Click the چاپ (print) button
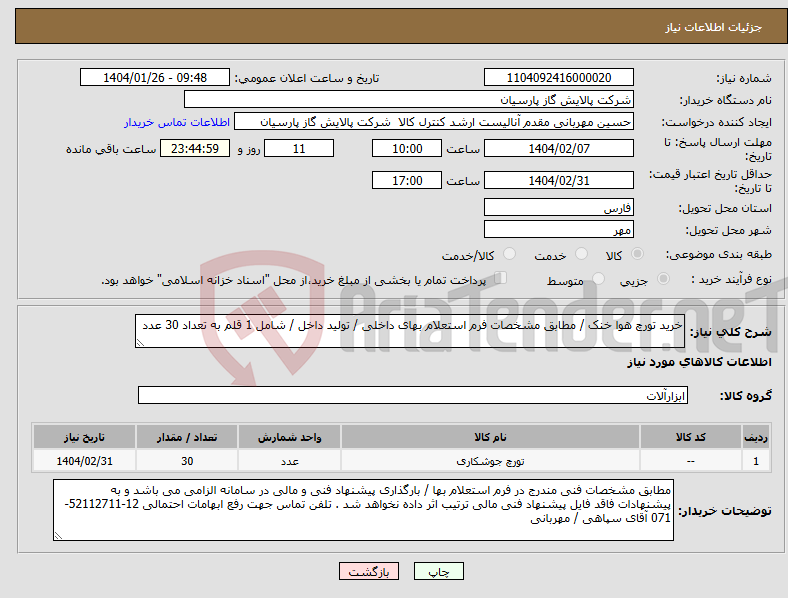788x598 pixels. (x=438, y=571)
